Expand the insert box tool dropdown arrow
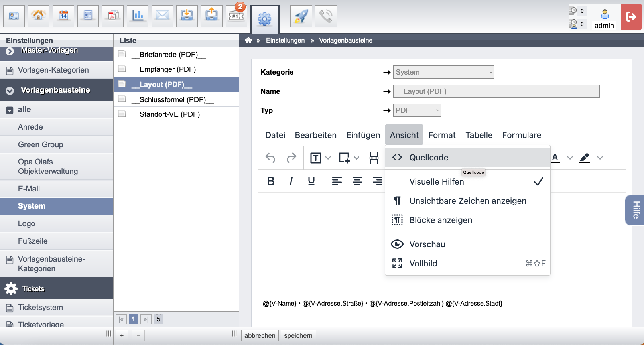The width and height of the screenshot is (644, 345). [x=356, y=158]
